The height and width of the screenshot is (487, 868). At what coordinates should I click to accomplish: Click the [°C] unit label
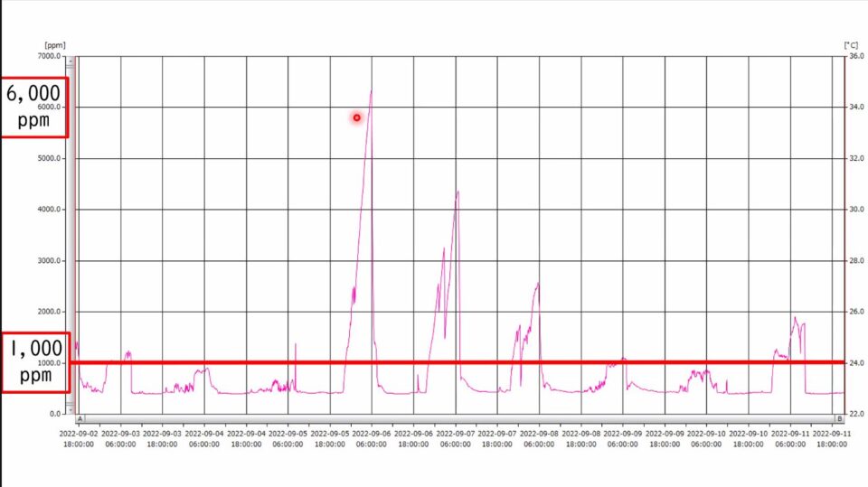pyautogui.click(x=851, y=44)
